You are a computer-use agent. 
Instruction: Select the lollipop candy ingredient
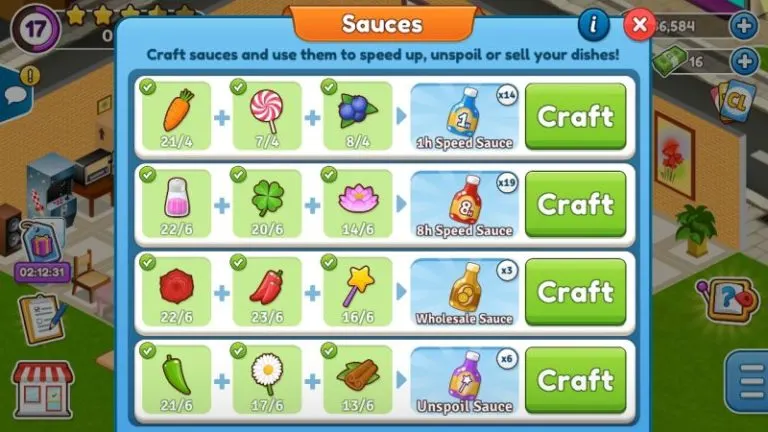267,116
